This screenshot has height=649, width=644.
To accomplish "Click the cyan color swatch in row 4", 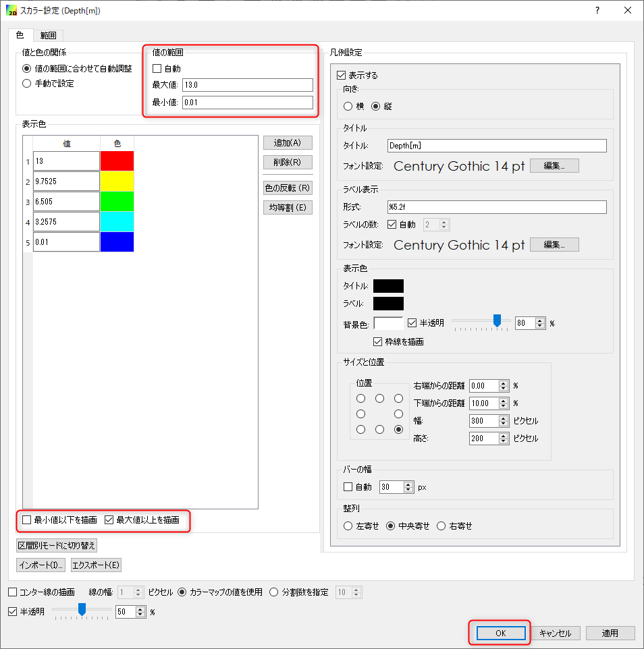I will pos(117,222).
